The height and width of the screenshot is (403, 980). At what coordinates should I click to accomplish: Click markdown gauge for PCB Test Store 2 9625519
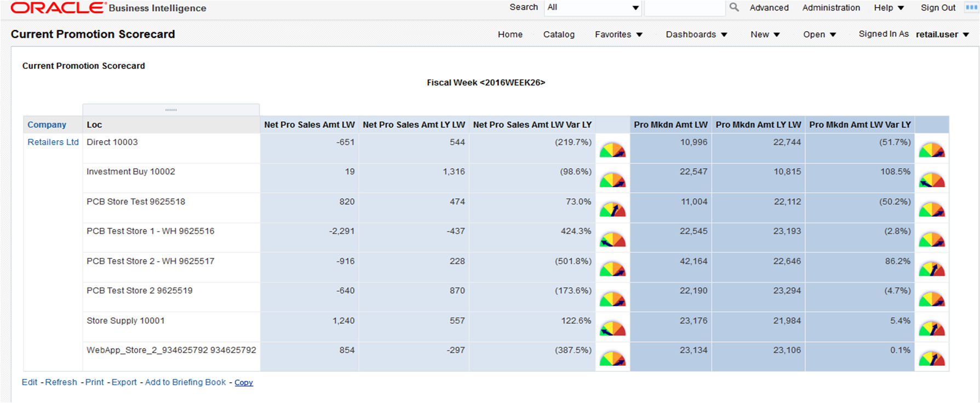[932, 299]
